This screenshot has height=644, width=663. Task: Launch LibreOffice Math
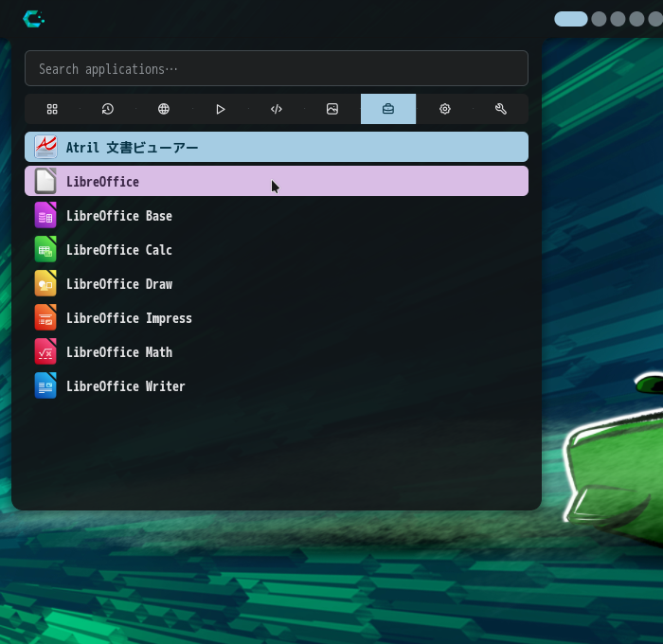277,351
